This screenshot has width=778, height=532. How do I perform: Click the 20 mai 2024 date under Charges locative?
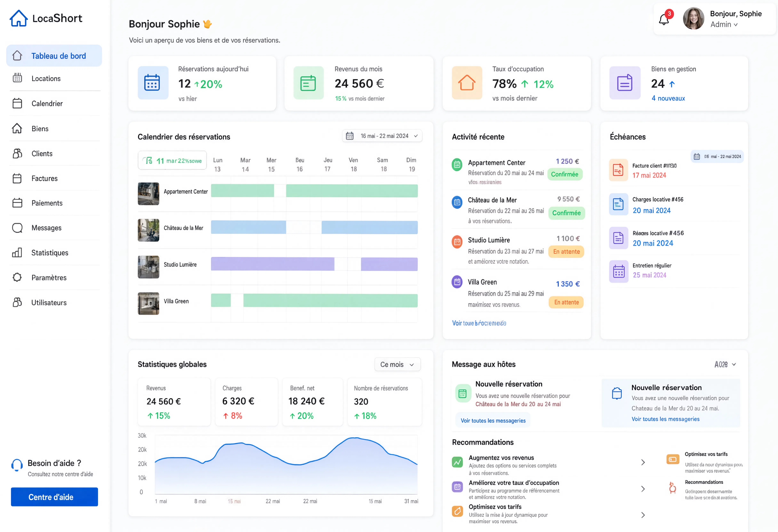pyautogui.click(x=651, y=211)
